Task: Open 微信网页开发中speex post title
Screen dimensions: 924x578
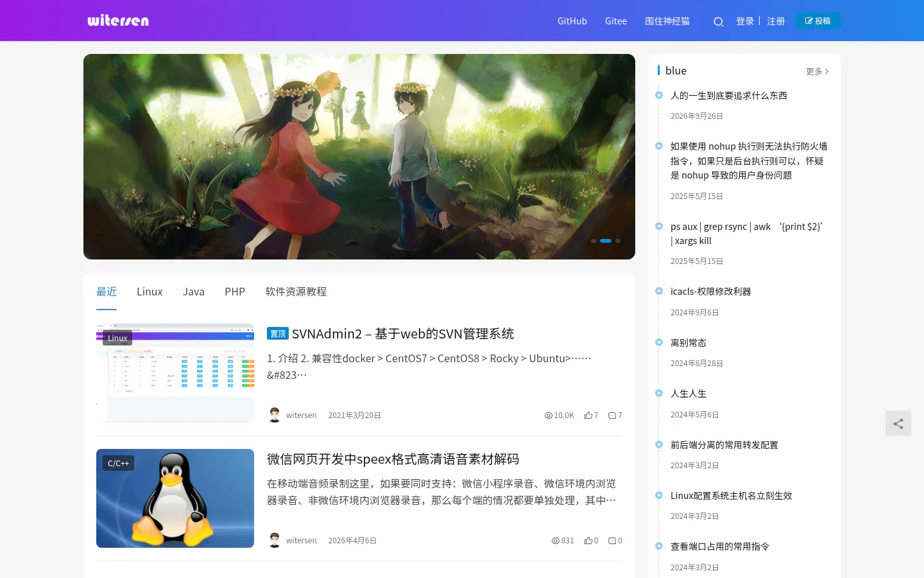Action: pyautogui.click(x=393, y=459)
